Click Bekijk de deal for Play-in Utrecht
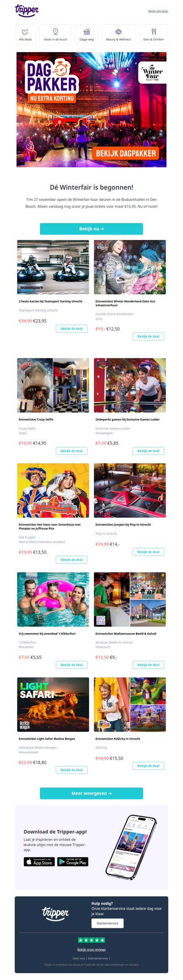The image size is (183, 980). 148,552
